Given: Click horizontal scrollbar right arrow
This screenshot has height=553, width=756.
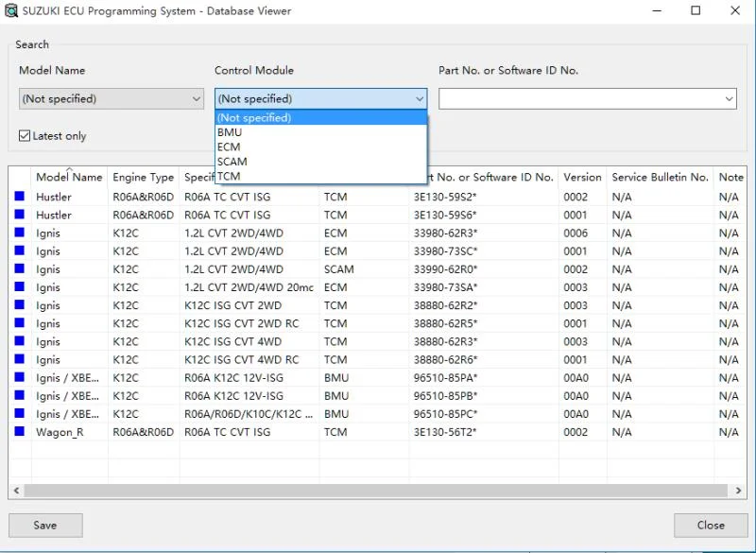Looking at the screenshot, I should 738,491.
